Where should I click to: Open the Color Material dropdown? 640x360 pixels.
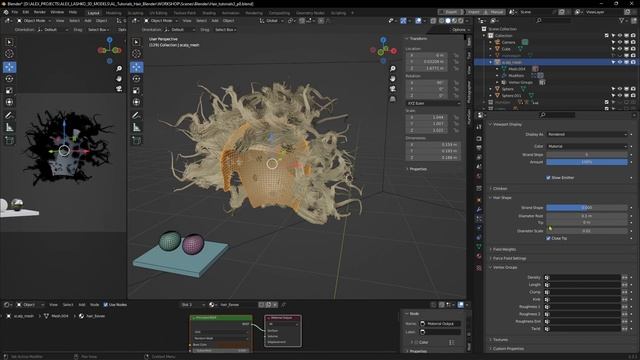click(x=587, y=146)
